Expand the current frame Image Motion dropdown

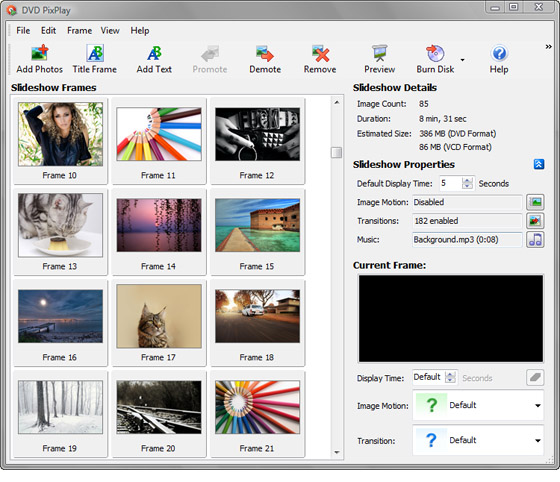538,405
